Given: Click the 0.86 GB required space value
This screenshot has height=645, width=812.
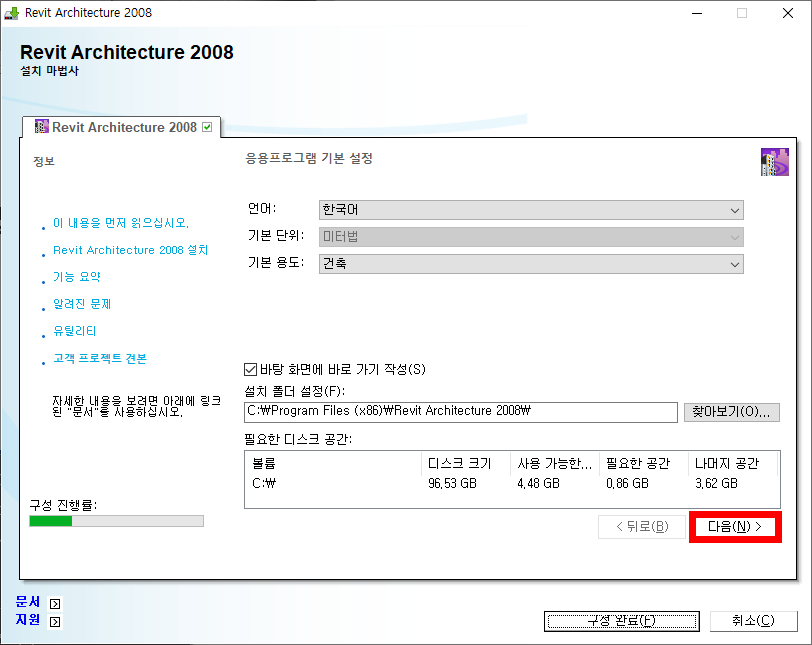Looking at the screenshot, I should 628,483.
